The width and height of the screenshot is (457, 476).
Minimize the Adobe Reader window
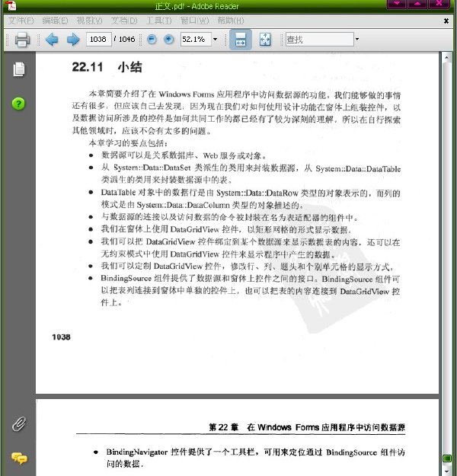397,4
